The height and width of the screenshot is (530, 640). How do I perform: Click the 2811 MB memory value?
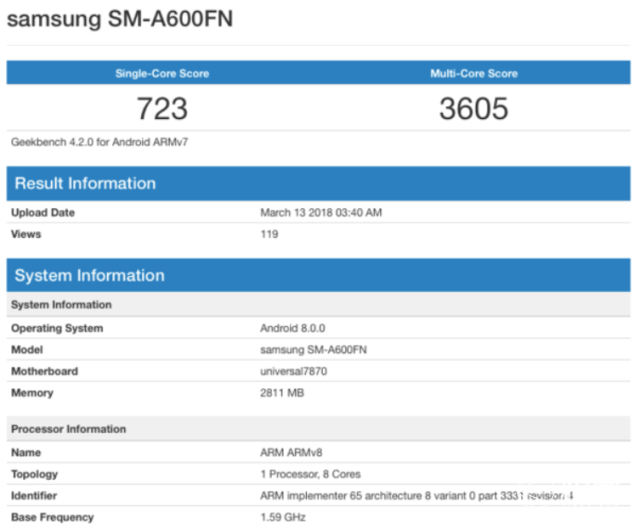tap(282, 393)
